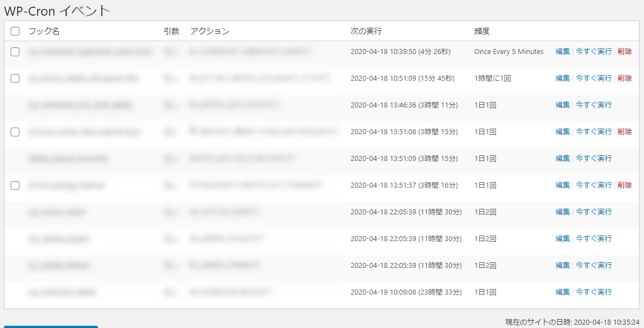Delete the Once Every 5 Minutes event
The height and width of the screenshot is (328, 644).
pyautogui.click(x=625, y=52)
